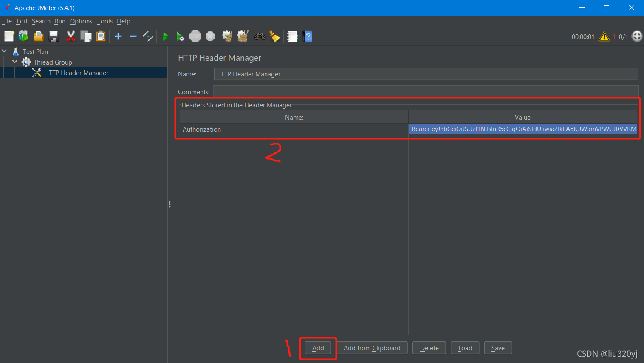Reset search via the brush icon
The width and height of the screenshot is (644, 363).
point(275,37)
